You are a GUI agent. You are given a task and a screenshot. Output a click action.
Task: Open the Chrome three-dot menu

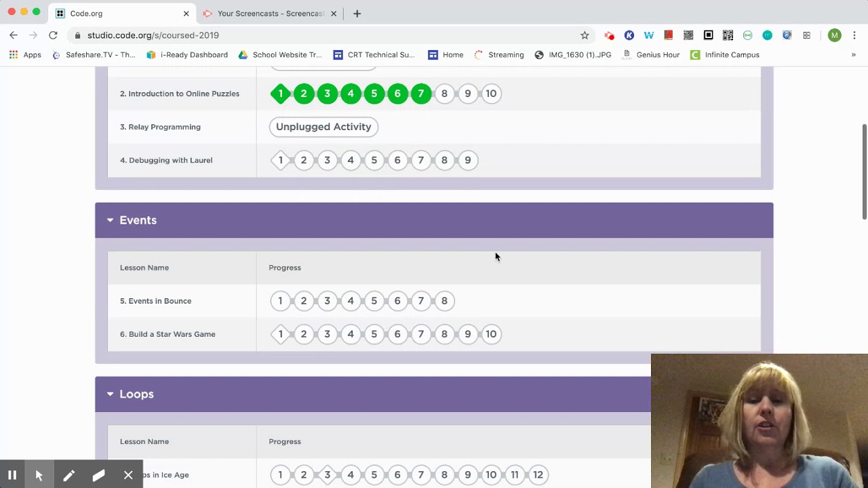click(854, 35)
